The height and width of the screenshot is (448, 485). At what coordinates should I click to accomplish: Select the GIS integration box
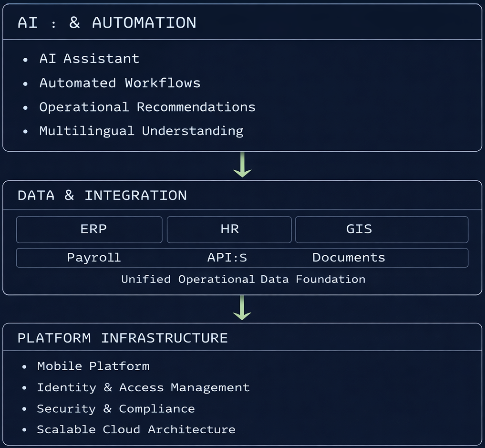coord(381,229)
